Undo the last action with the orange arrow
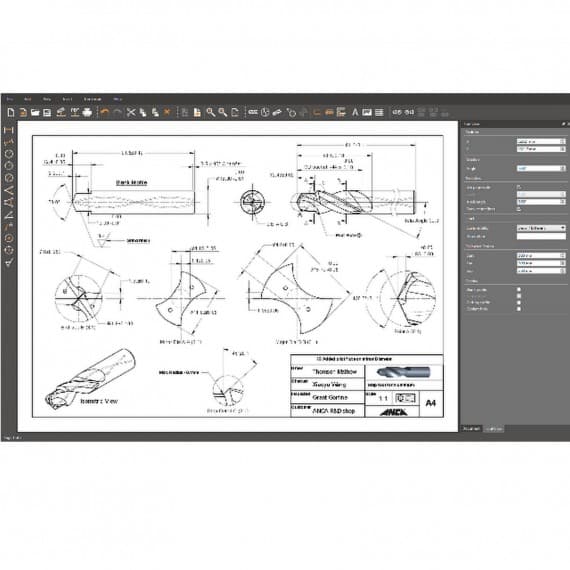The height and width of the screenshot is (570, 570). (x=105, y=112)
